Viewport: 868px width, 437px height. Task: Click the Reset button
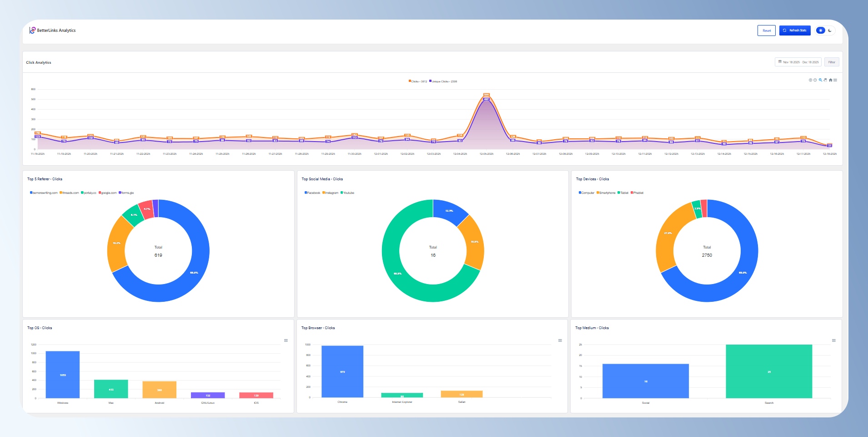coord(766,30)
